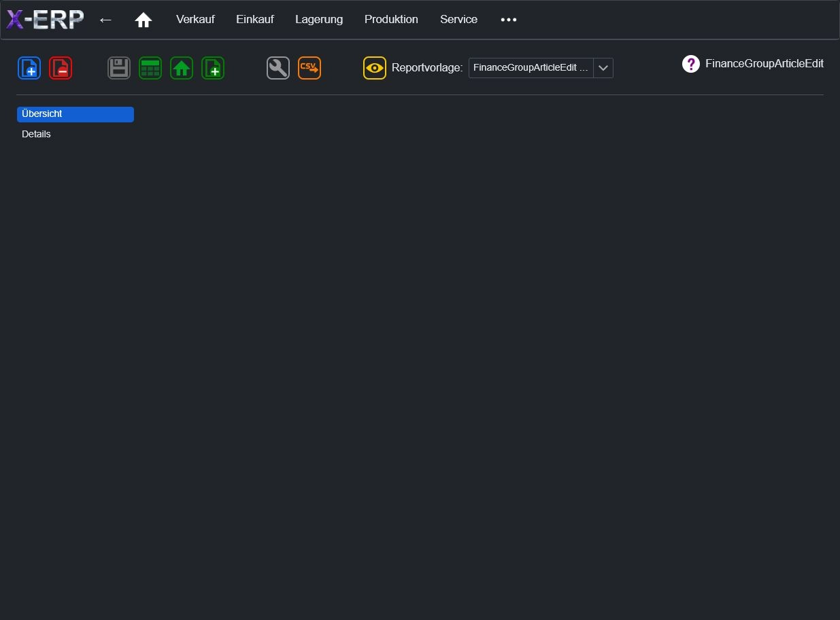This screenshot has height=620, width=840.
Task: Expand Reportvorlage list via chevron arrow
Action: click(603, 68)
